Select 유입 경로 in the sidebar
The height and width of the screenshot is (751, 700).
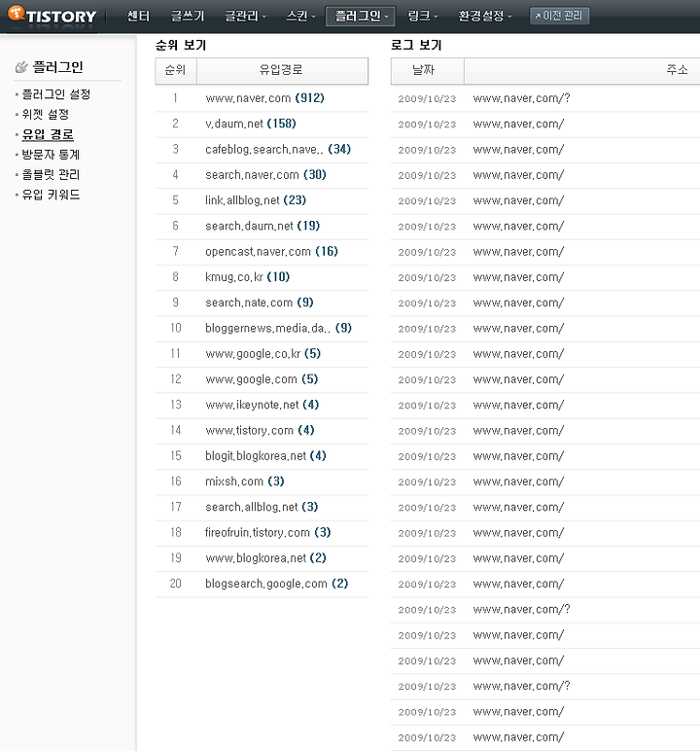[x=48, y=134]
